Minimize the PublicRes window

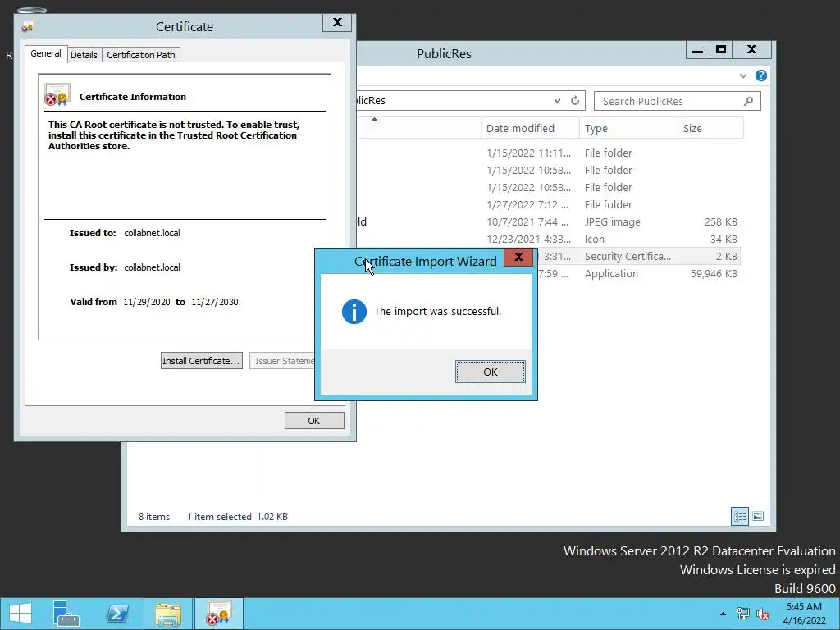coord(697,51)
